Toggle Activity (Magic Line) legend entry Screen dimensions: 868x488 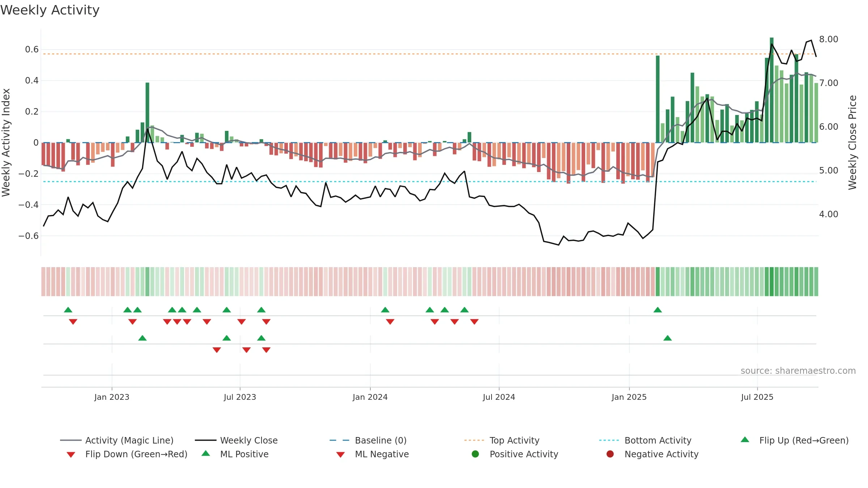[117, 440]
